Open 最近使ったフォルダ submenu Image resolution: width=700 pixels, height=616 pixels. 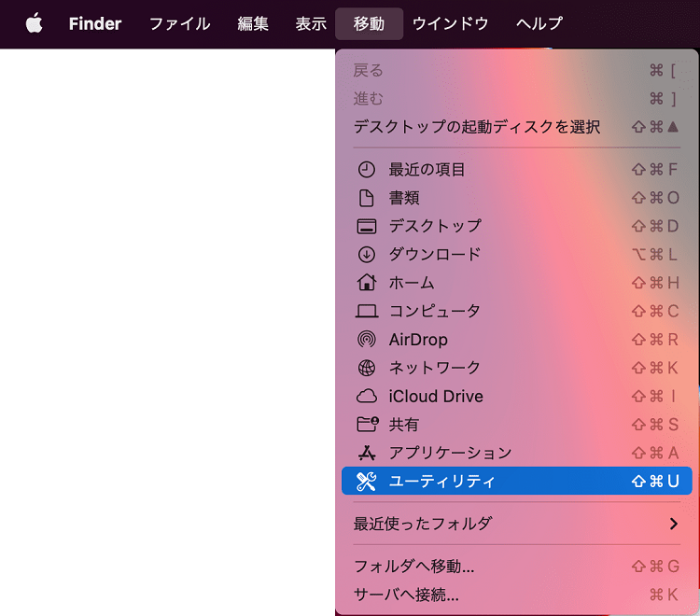coord(516,524)
